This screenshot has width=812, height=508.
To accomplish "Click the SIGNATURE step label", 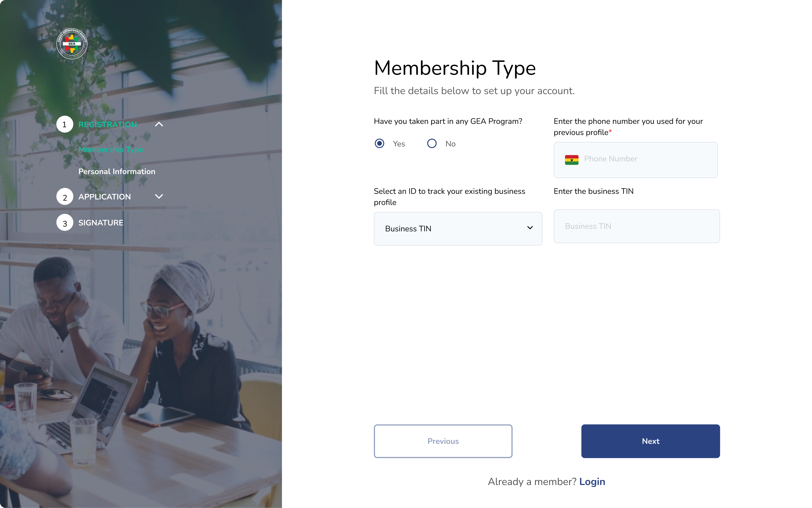I will [101, 223].
